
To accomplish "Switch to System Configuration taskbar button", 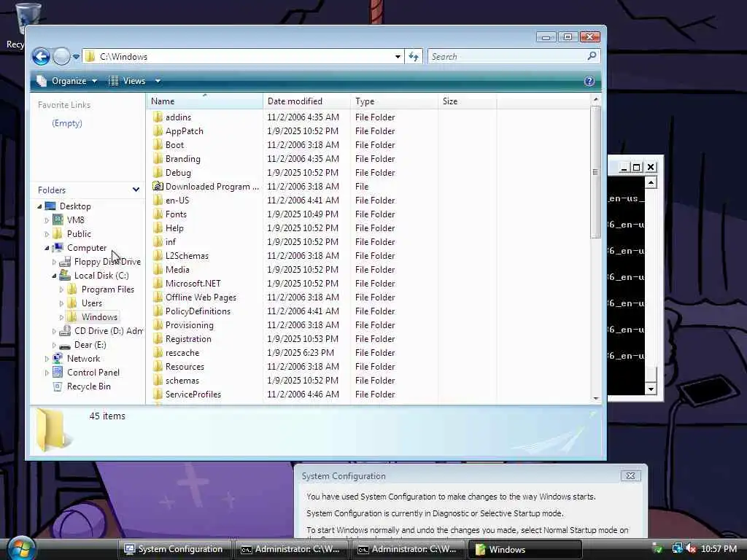I will (174, 549).
